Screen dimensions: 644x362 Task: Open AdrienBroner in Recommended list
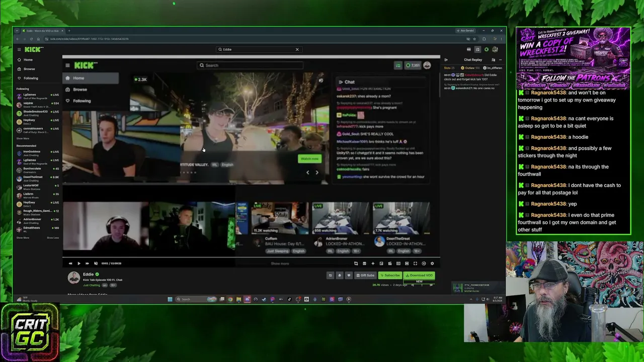[x=38, y=220]
